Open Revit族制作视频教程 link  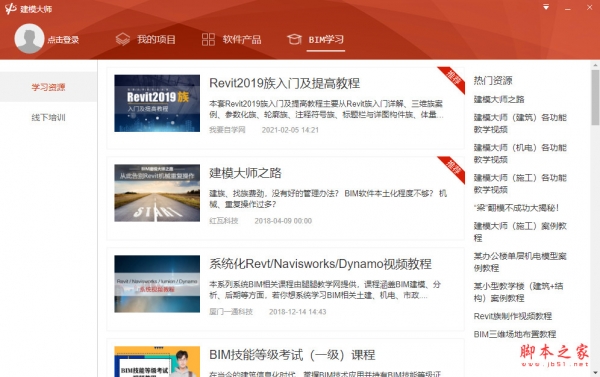pos(513,316)
